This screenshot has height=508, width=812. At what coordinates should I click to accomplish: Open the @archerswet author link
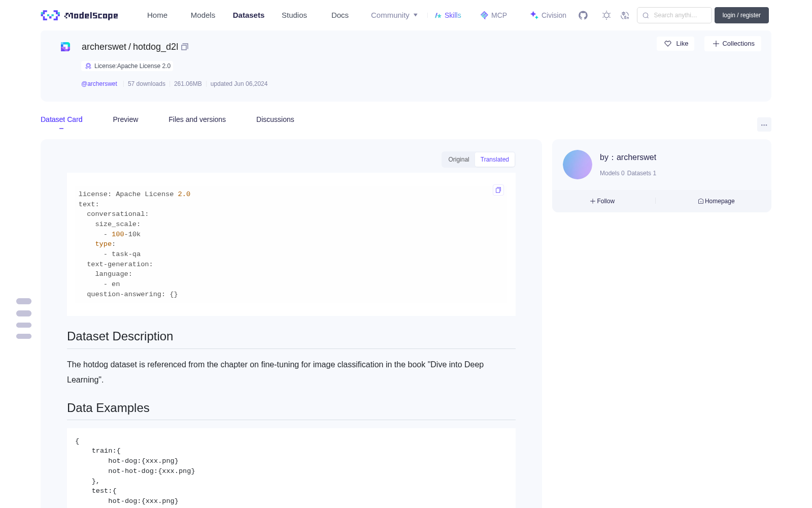tap(99, 84)
